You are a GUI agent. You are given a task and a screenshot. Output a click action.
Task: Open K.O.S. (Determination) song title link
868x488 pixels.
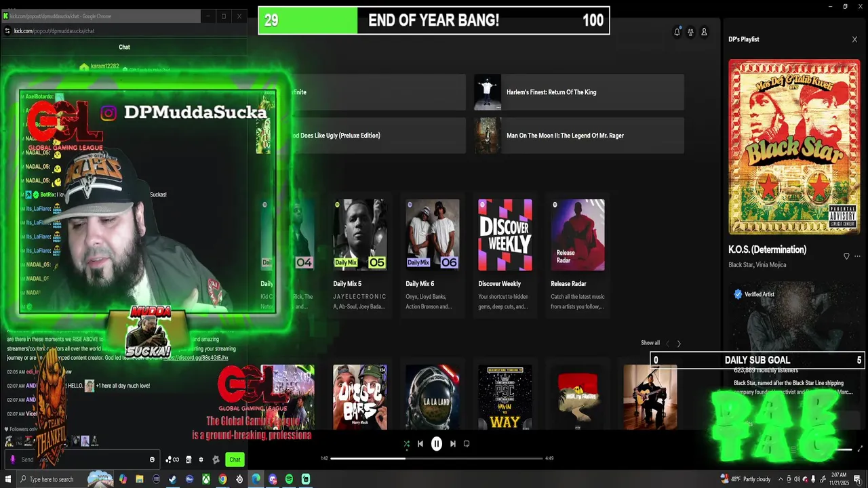coord(767,249)
